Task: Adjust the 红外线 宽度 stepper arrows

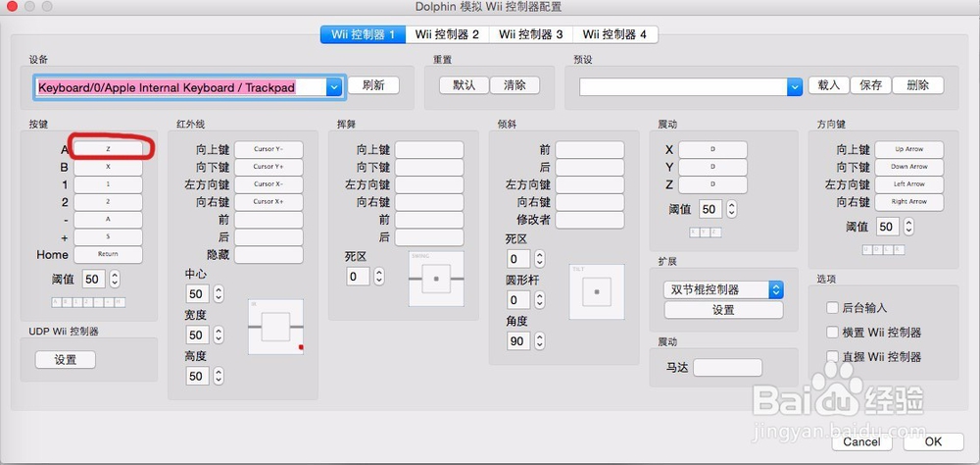Action: point(219,335)
